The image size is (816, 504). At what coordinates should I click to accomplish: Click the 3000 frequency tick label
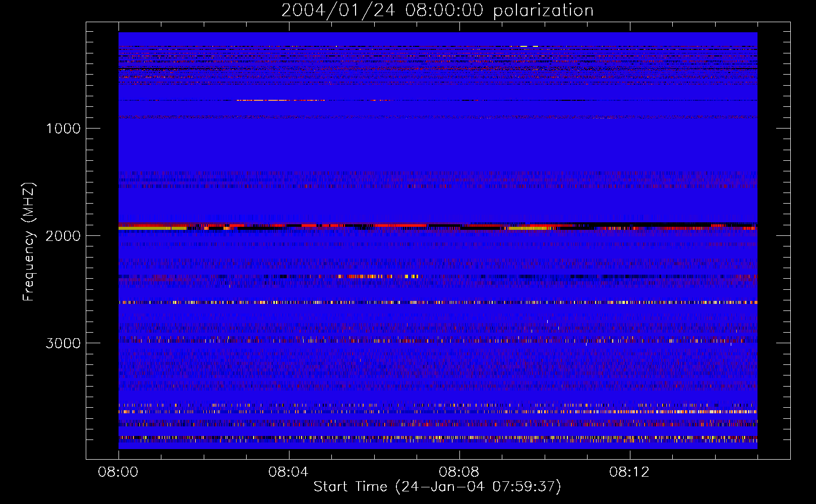63,343
